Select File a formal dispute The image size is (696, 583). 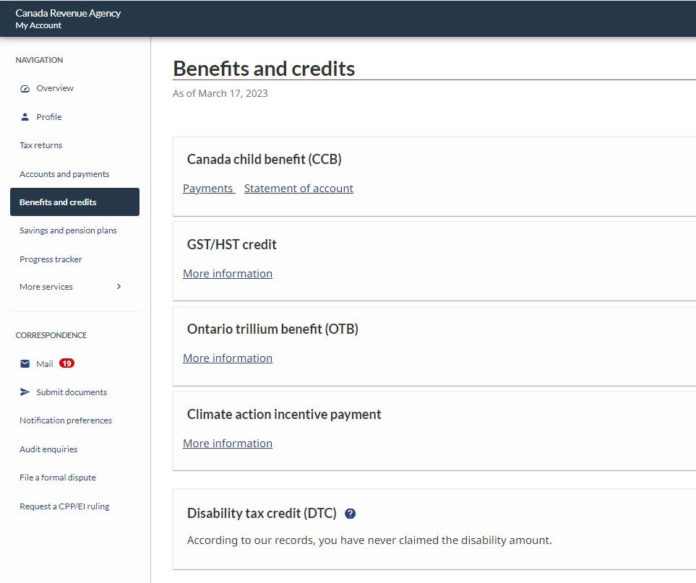tap(58, 477)
